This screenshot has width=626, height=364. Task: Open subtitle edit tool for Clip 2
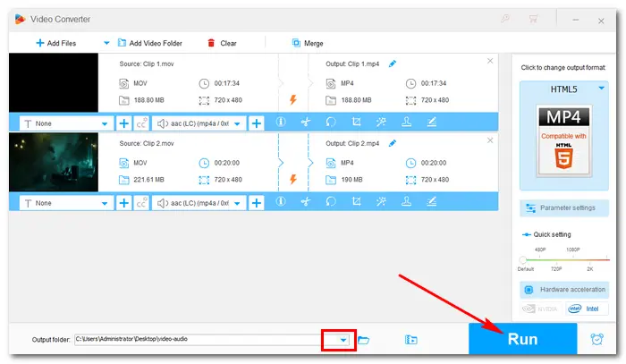[432, 201]
